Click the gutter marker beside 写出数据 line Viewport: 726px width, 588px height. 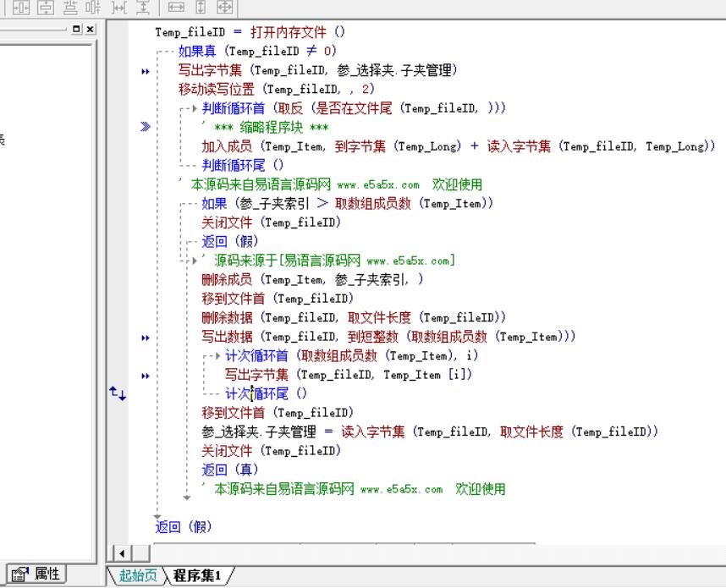pyautogui.click(x=146, y=338)
